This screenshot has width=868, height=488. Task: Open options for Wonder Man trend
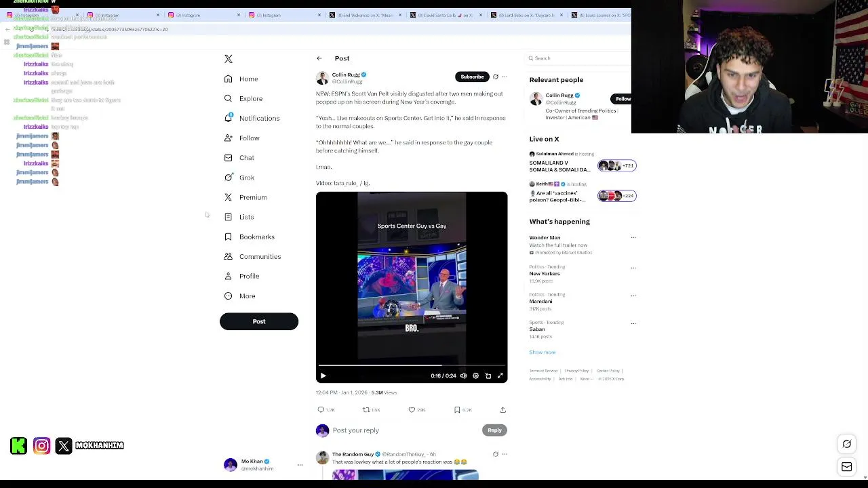click(x=633, y=238)
